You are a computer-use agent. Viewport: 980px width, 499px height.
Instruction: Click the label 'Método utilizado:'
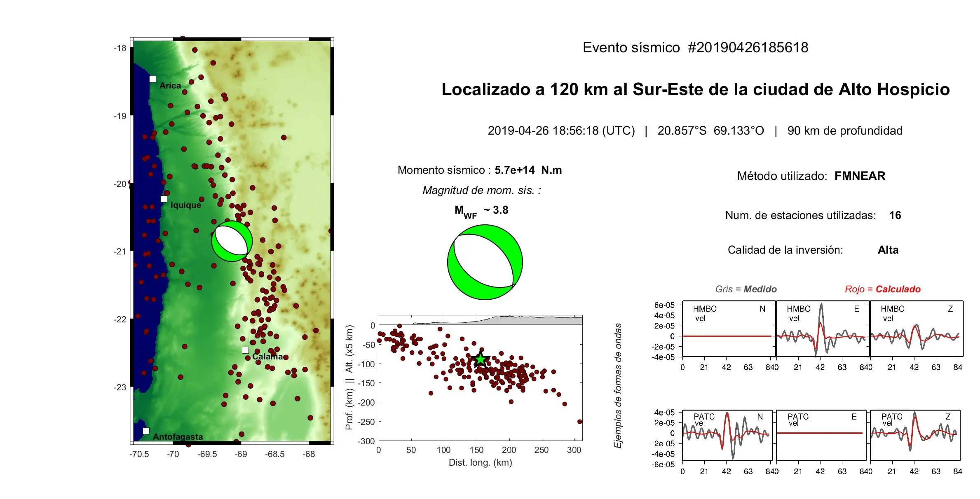(782, 176)
